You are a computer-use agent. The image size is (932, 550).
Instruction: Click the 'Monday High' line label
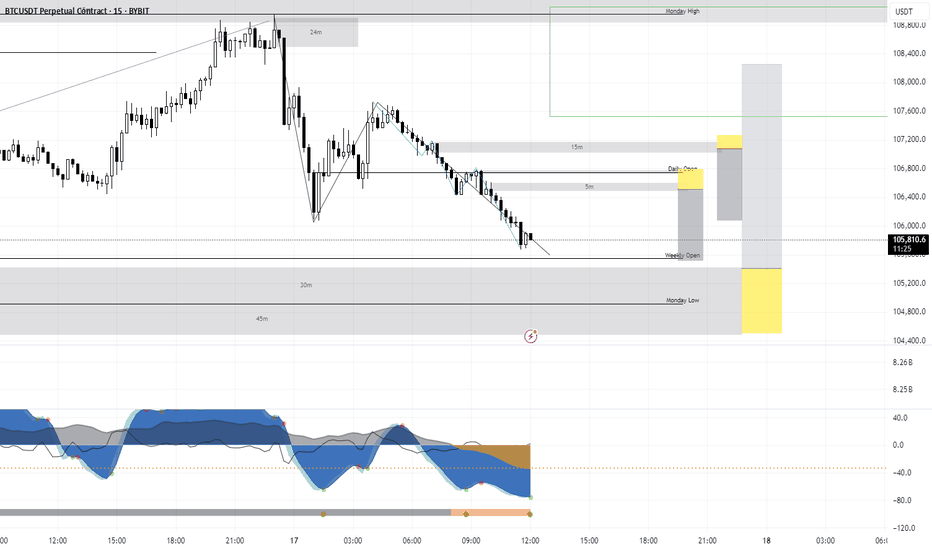coord(682,11)
